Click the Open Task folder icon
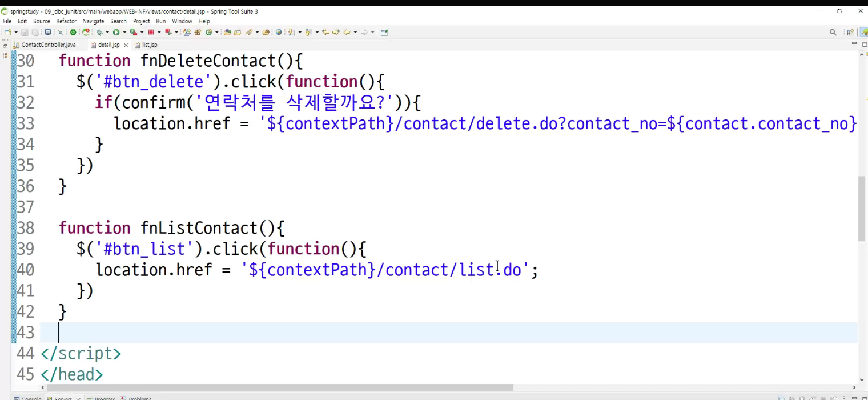868x400 pixels. pyautogui.click(x=238, y=33)
